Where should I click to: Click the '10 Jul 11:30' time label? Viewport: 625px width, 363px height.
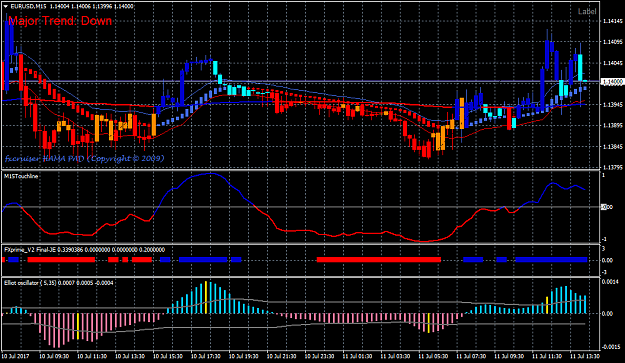coord(92,356)
